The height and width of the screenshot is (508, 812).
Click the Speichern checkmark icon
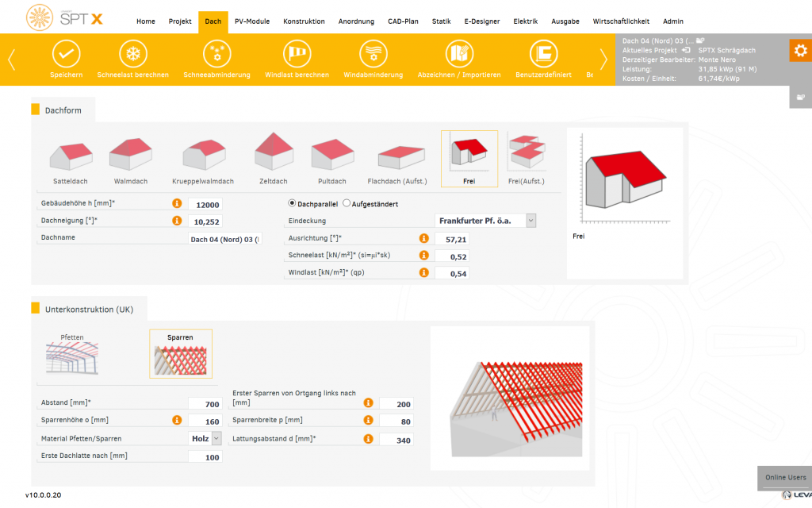(x=67, y=54)
